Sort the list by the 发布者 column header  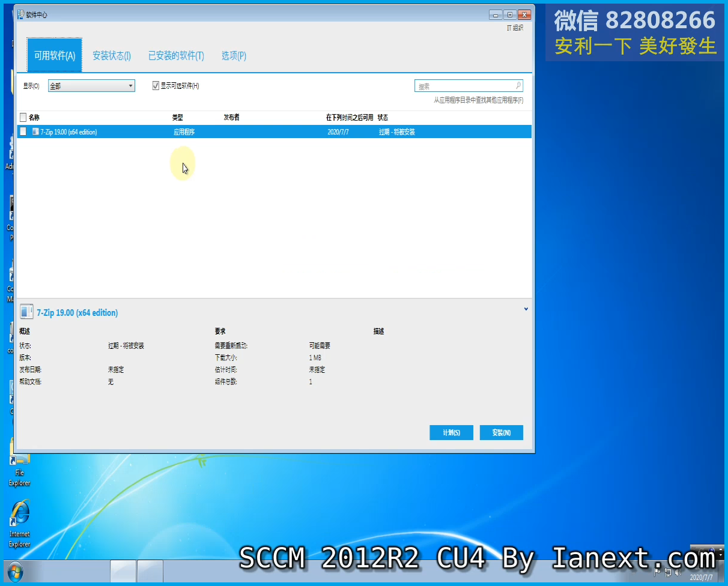point(231,118)
